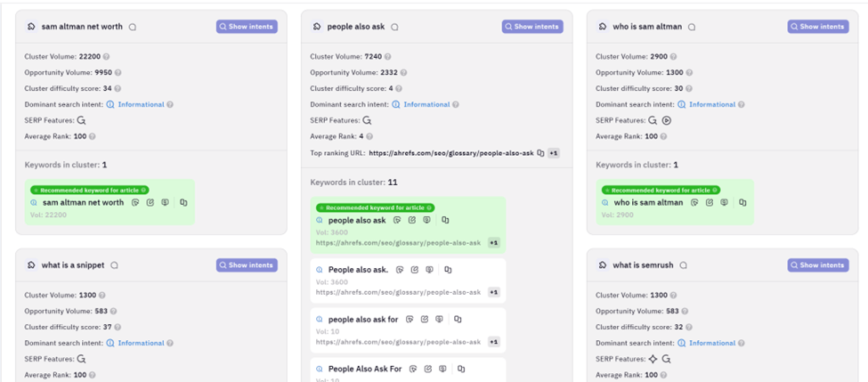This screenshot has width=868, height=382.
Task: Copy the lowercase 'people also ask for' keyword
Action: 458,320
